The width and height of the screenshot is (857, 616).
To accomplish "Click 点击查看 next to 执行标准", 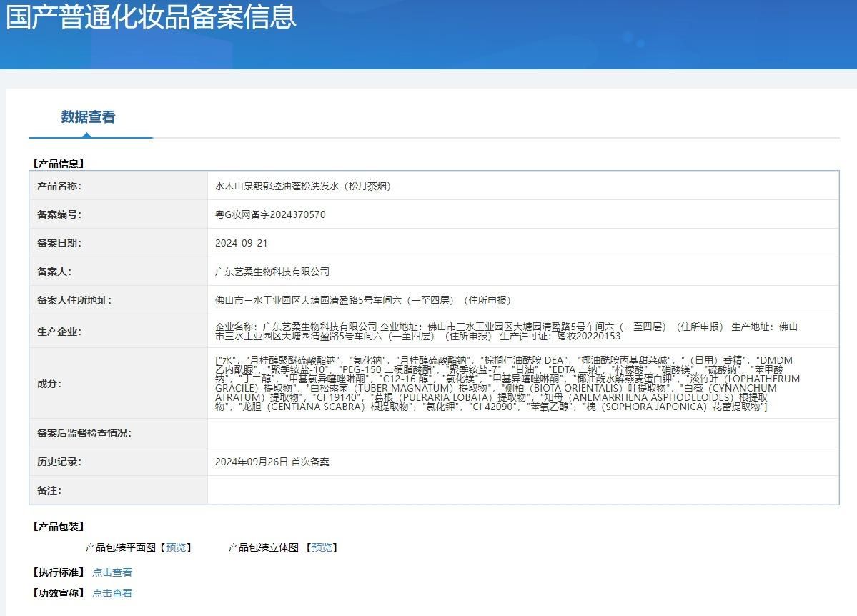I will (x=112, y=572).
